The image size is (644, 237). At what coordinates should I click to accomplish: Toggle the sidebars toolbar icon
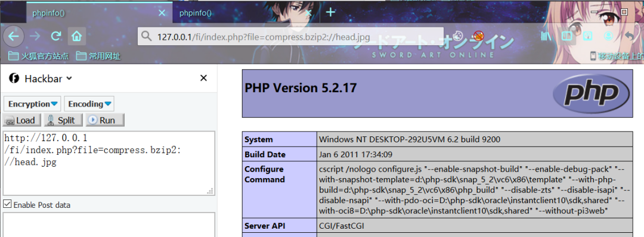[x=567, y=36]
